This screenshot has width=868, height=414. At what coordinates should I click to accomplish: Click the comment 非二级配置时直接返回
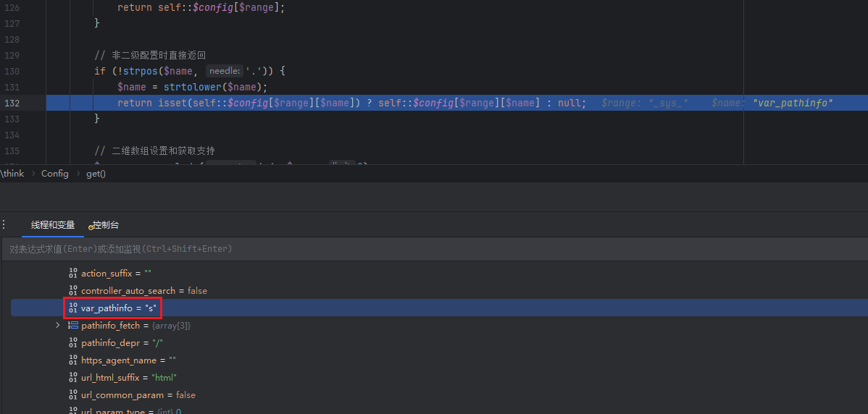151,55
